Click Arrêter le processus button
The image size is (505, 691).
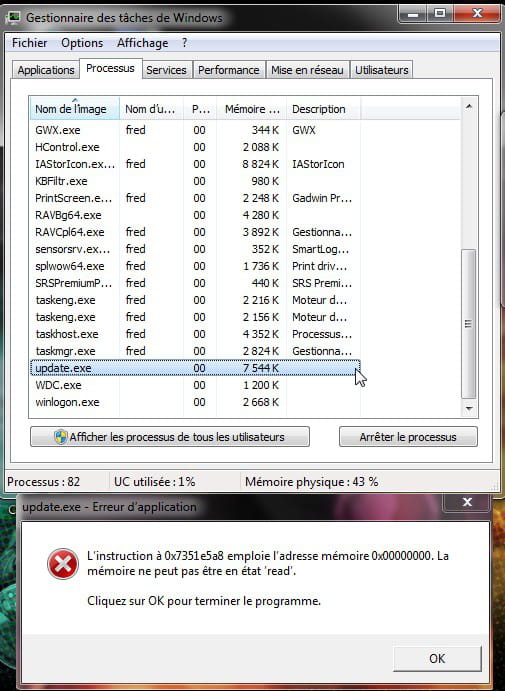(x=408, y=437)
